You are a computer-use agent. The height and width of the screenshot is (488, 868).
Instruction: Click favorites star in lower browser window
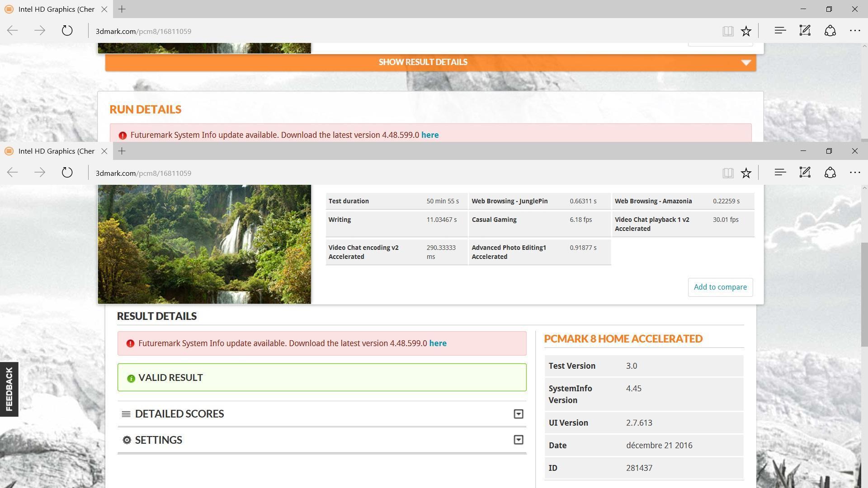pyautogui.click(x=746, y=173)
